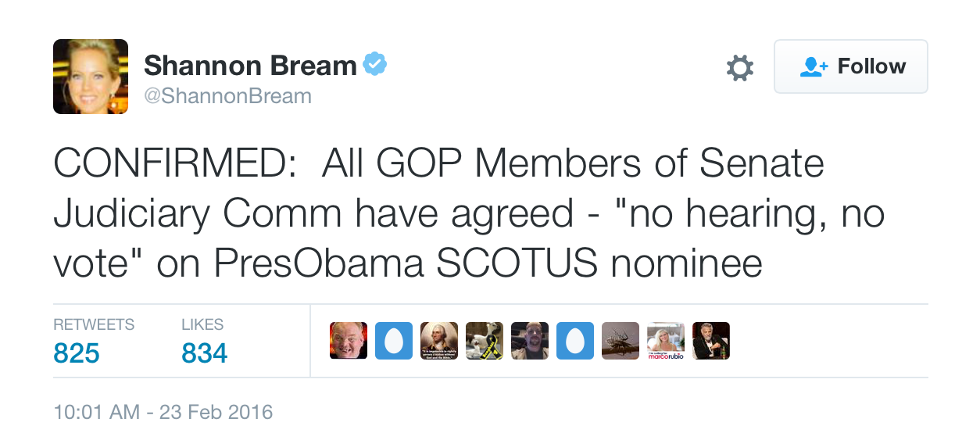Click the selfie man avatar
The height and width of the screenshot is (433, 980).
click(x=530, y=341)
